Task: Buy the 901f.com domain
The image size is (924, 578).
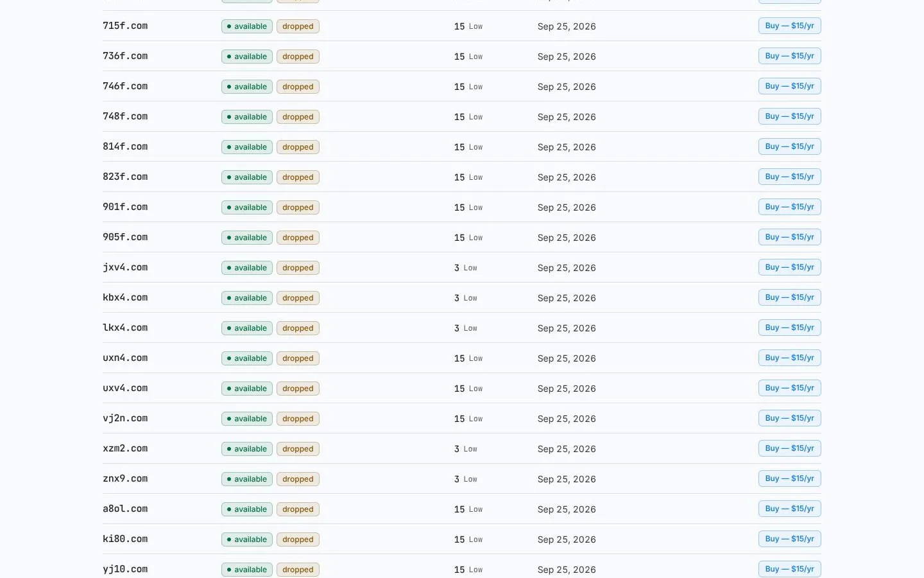Action: 789,207
